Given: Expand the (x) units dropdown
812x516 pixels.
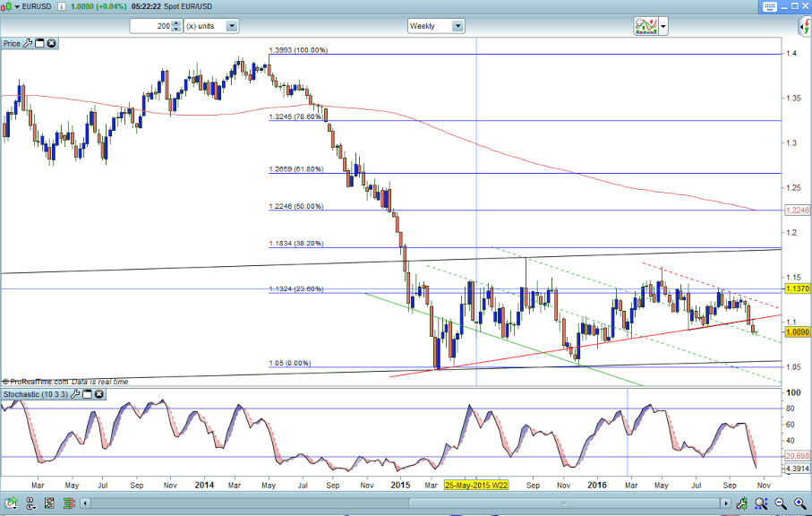Looking at the screenshot, I should pyautogui.click(x=232, y=26).
